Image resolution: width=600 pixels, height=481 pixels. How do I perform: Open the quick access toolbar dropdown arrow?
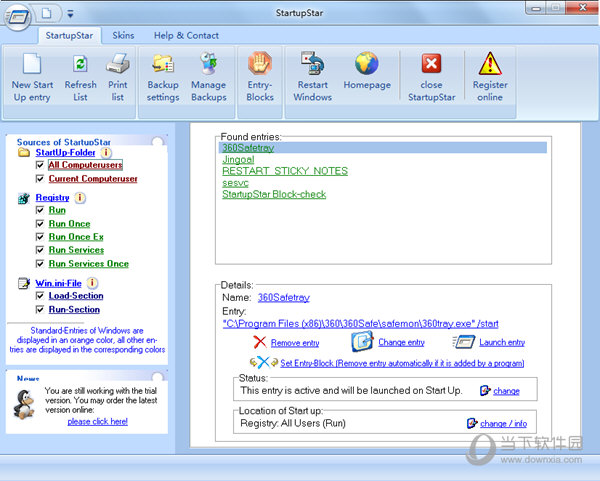click(70, 14)
